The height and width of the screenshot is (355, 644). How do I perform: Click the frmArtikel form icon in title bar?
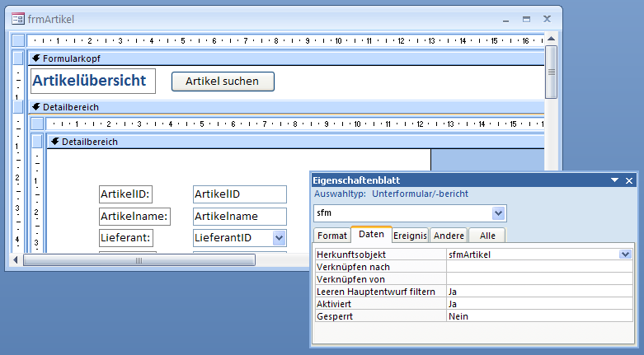tap(17, 18)
